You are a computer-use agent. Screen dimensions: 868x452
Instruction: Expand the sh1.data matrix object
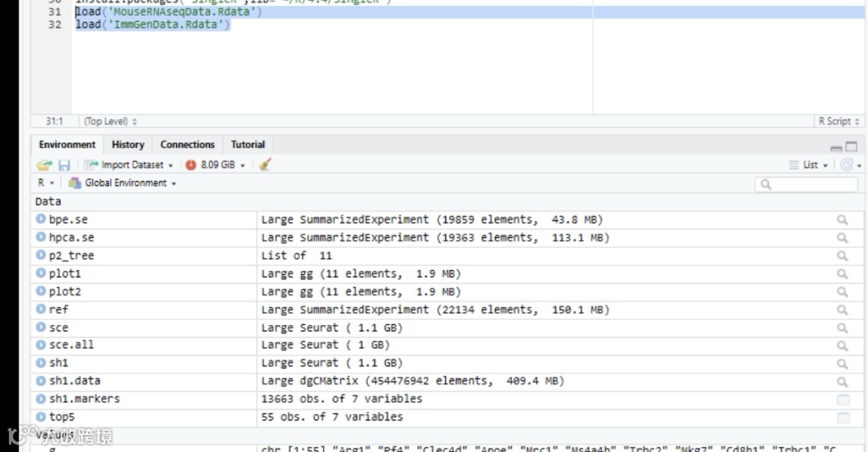[x=41, y=380]
